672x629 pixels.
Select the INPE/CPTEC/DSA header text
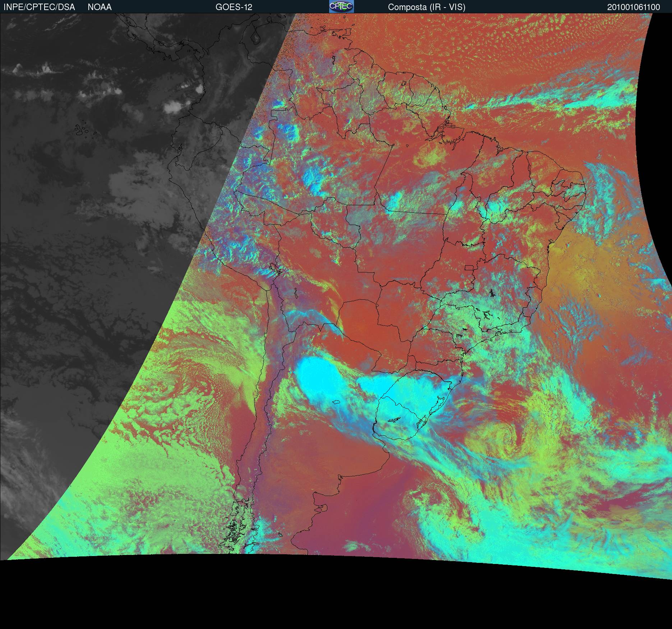click(x=39, y=7)
